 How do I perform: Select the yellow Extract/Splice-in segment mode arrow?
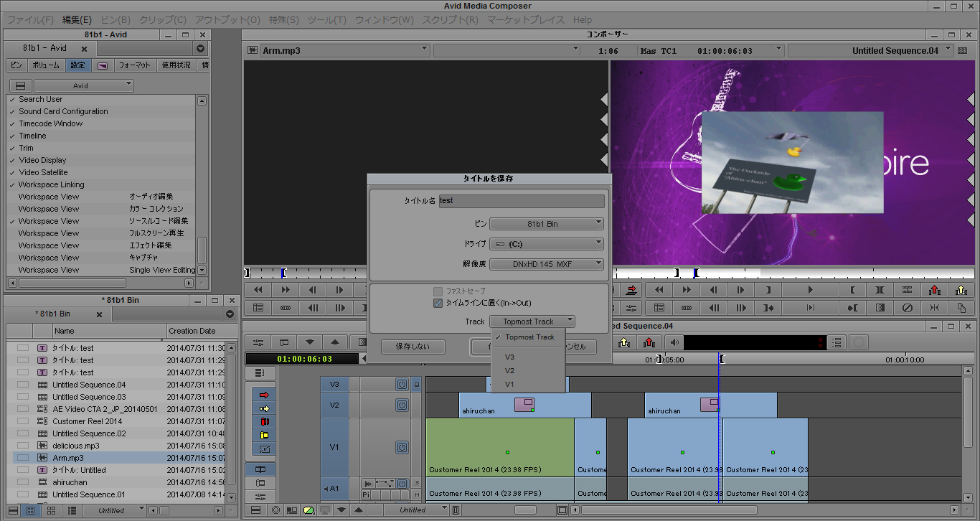click(x=263, y=408)
